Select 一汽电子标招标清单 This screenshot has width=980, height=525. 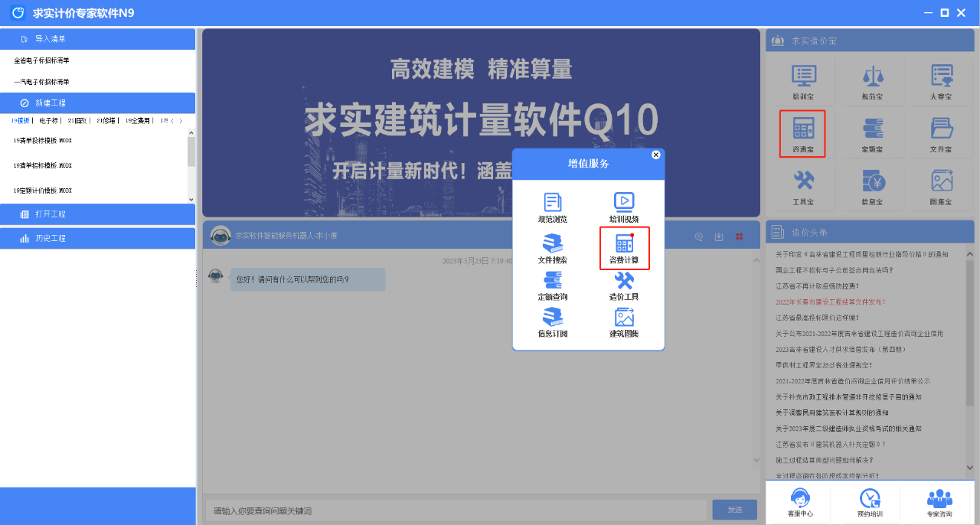[x=41, y=82]
